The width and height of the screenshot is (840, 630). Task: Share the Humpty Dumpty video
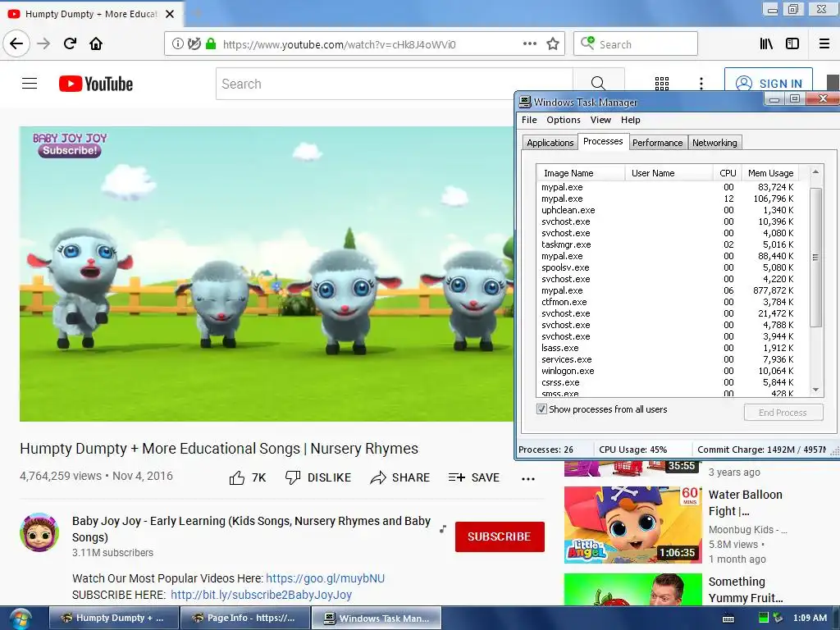click(x=399, y=477)
